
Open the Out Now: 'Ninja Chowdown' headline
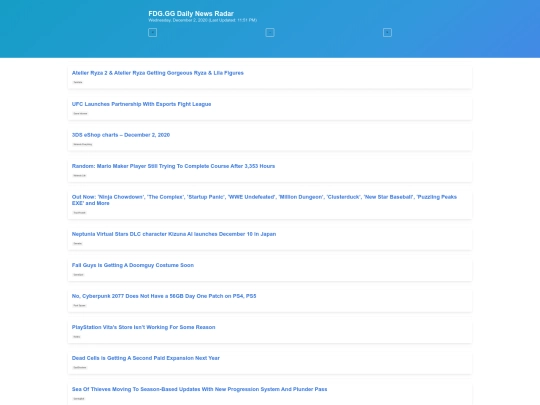[264, 200]
